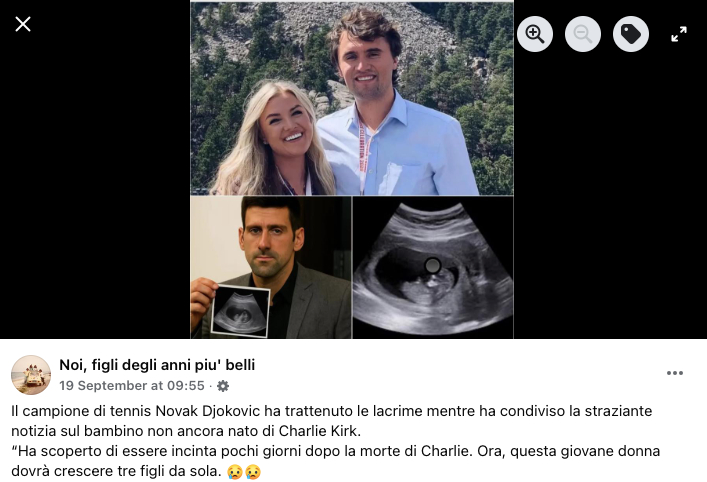Close the photo viewer with the X
Image resolution: width=707 pixels, height=482 pixels.
click(x=23, y=24)
